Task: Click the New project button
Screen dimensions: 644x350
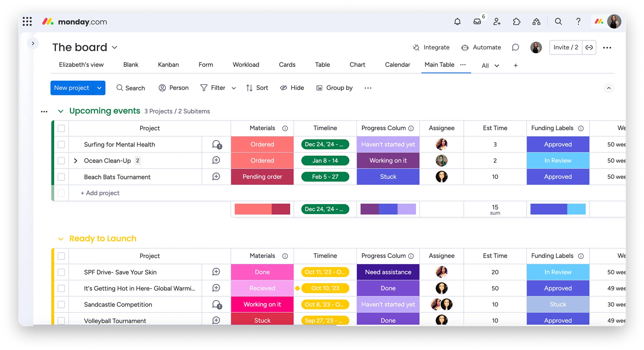Action: pyautogui.click(x=71, y=88)
